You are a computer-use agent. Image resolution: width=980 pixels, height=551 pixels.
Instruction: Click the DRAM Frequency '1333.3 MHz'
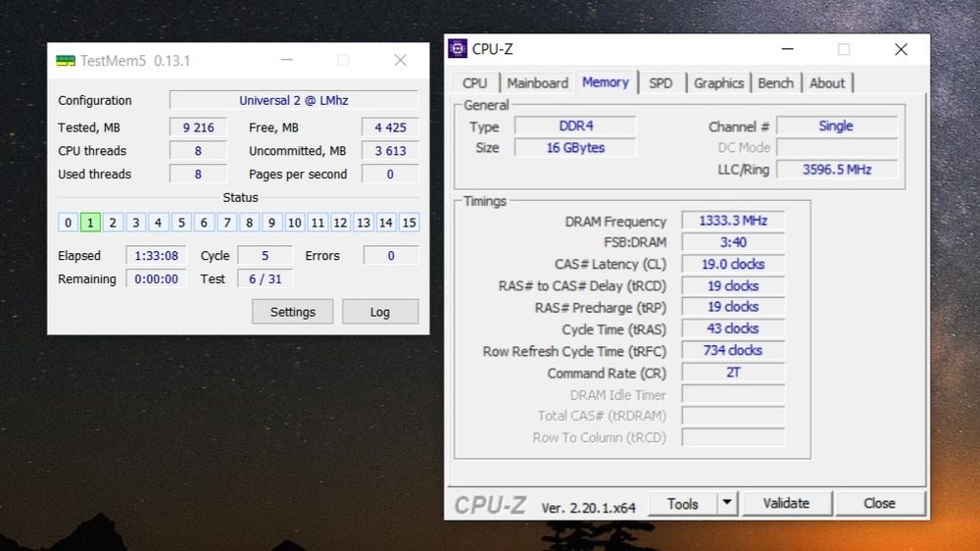732,221
